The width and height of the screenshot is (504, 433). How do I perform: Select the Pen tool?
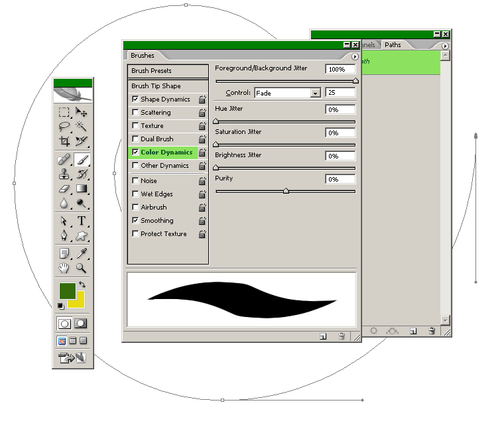pyautogui.click(x=64, y=235)
